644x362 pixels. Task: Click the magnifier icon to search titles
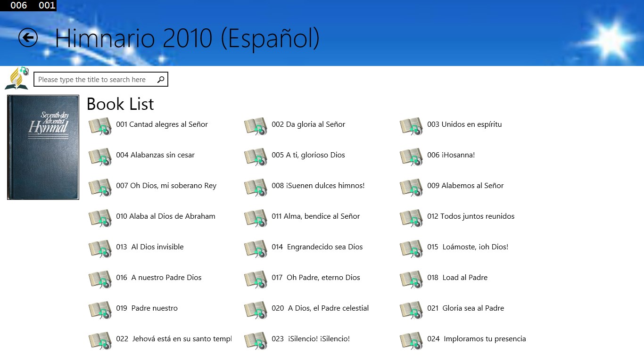161,79
